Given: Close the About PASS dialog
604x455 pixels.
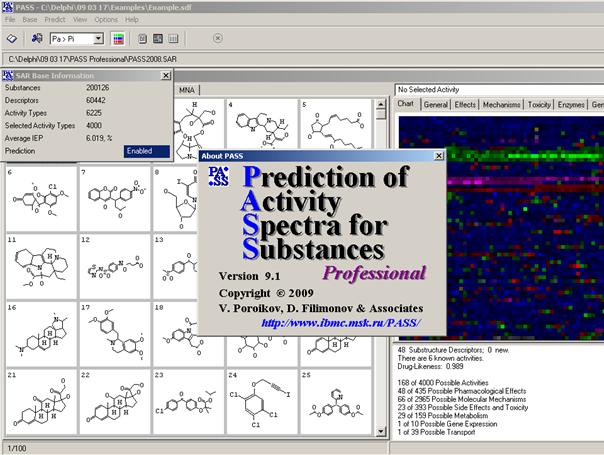Looking at the screenshot, I should pyautogui.click(x=439, y=156).
